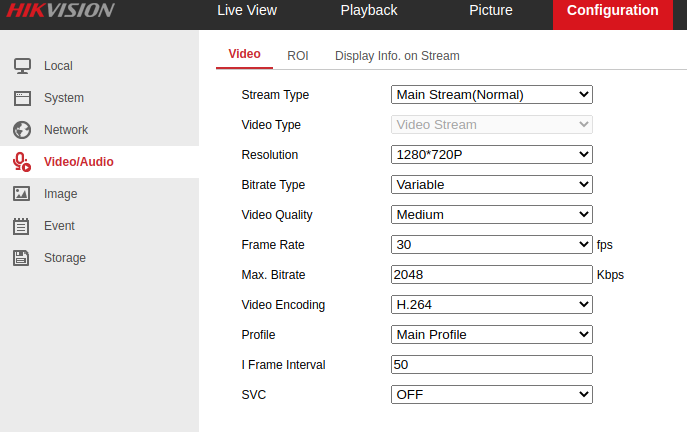Go to the Playback page
Screen dimensions: 687x432
click(369, 10)
